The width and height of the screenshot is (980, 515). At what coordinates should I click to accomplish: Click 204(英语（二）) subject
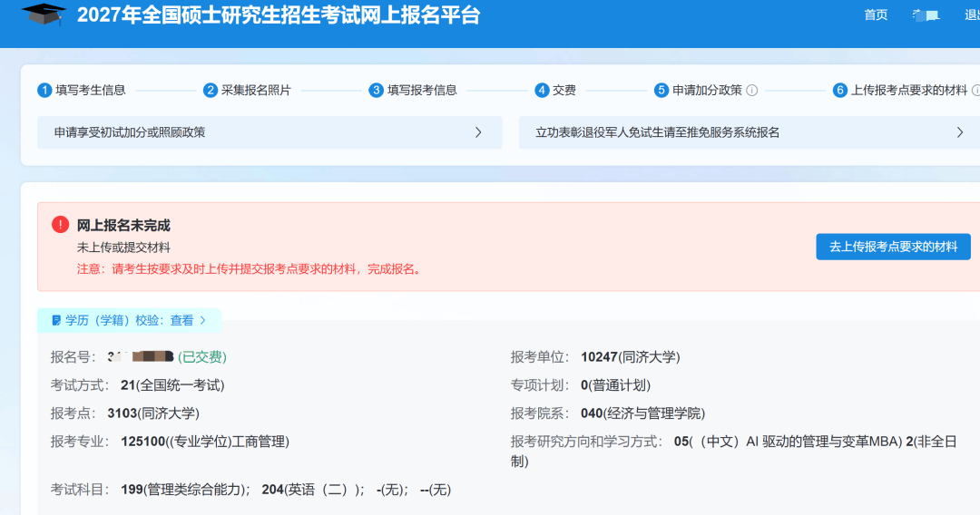tap(312, 490)
